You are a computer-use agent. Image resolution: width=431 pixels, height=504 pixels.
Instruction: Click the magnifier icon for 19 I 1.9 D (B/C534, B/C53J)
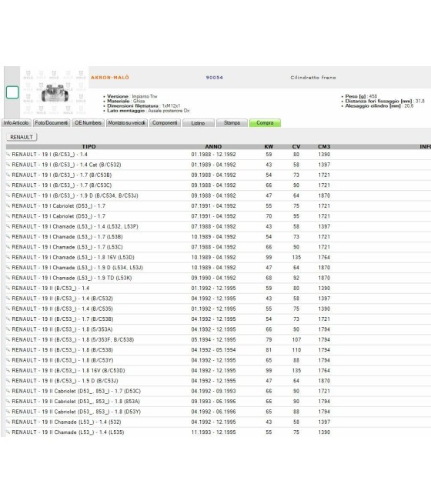(8, 195)
